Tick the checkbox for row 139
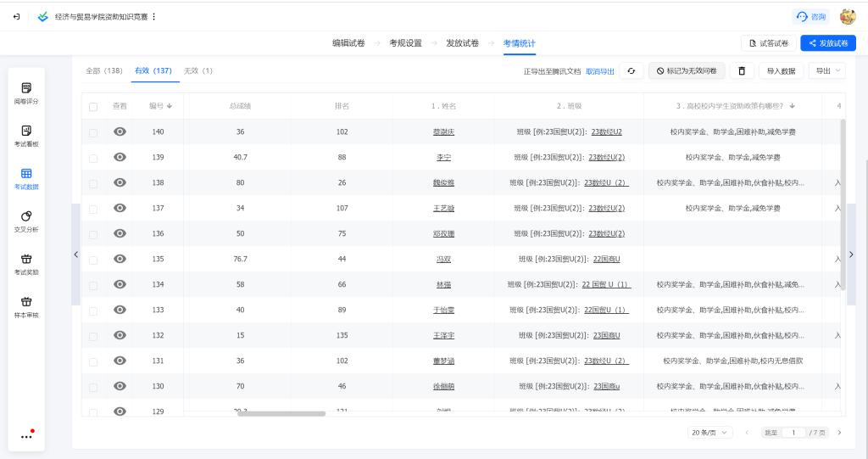868x459 pixels. click(x=93, y=158)
